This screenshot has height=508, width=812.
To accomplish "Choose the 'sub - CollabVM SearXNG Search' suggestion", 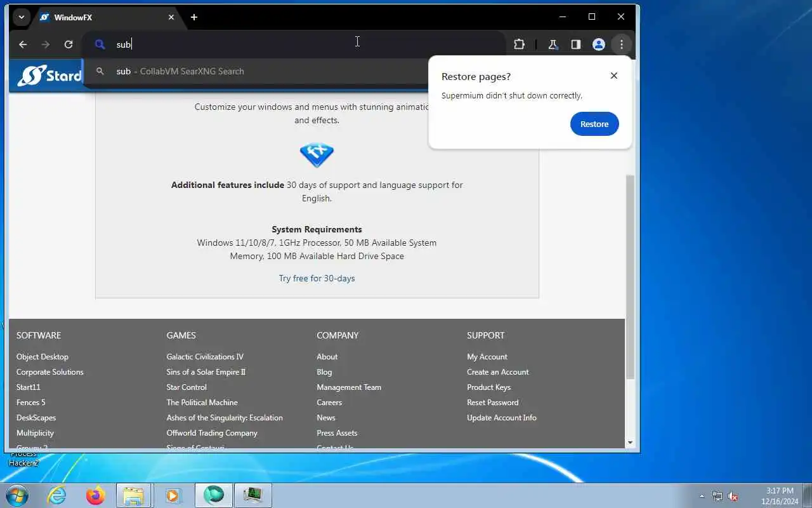I will pos(257,71).
